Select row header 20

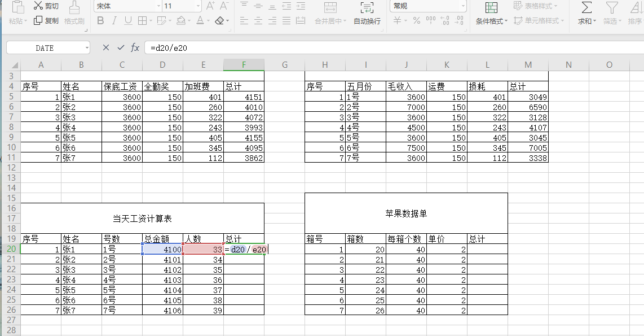pyautogui.click(x=10, y=249)
